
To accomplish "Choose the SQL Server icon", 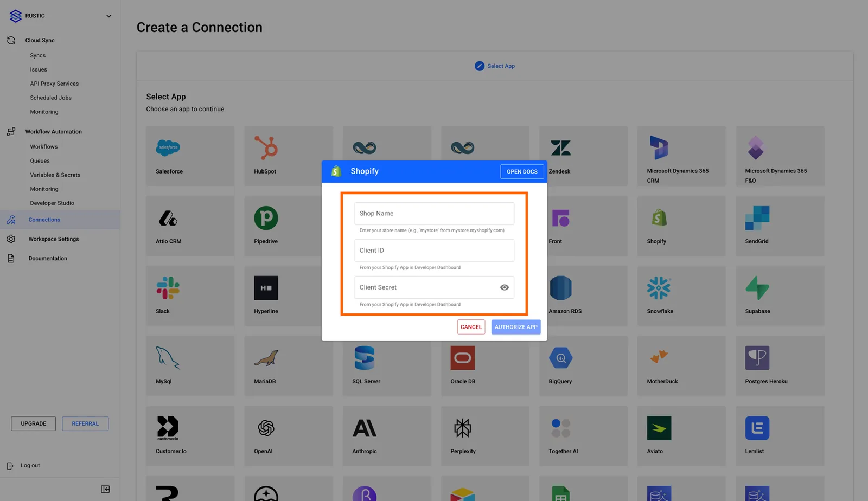I will coord(364,358).
